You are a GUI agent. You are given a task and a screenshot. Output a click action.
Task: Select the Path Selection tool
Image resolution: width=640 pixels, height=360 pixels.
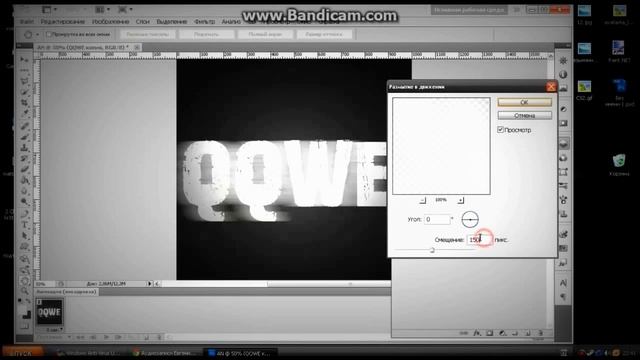[24, 236]
